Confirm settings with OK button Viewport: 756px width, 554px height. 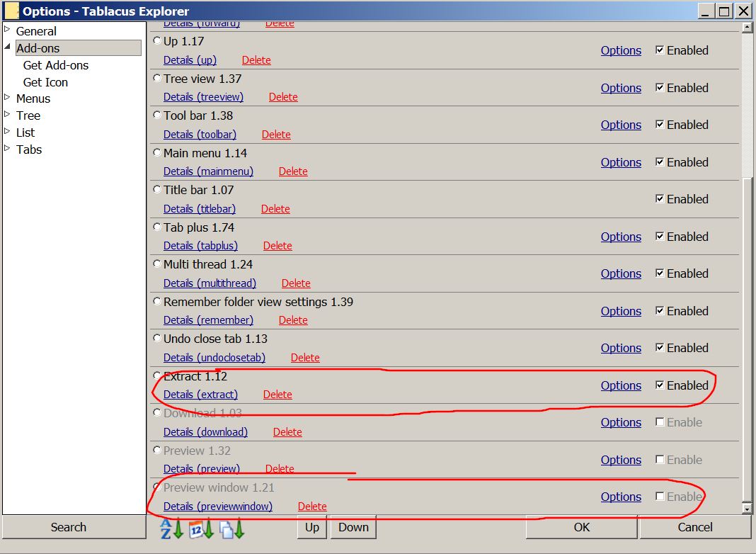coord(581,527)
